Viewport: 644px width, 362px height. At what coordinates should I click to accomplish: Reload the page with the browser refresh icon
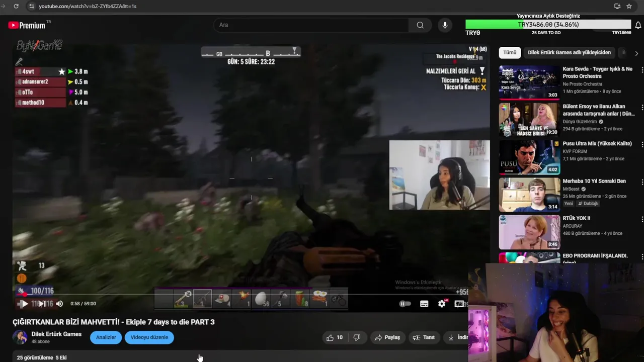pyautogui.click(x=16, y=6)
